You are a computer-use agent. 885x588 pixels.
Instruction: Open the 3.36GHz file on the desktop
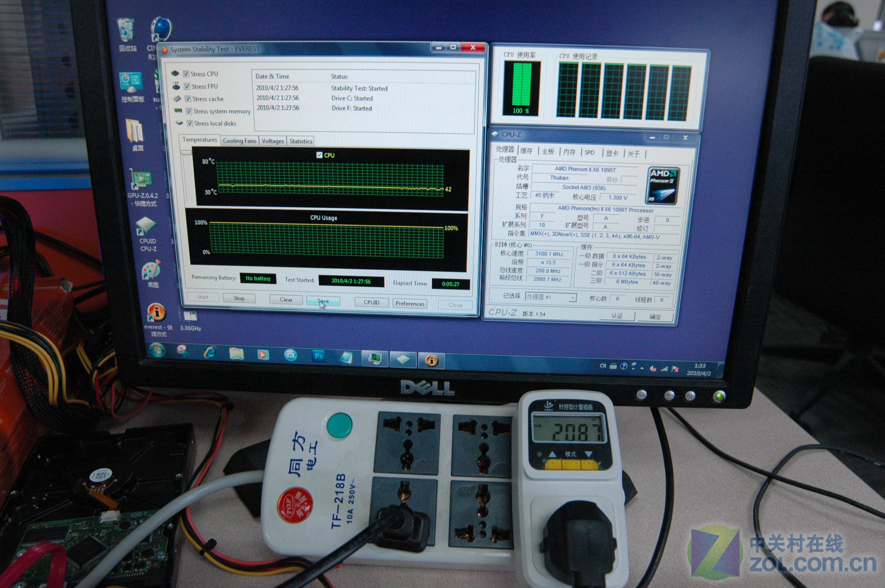pyautogui.click(x=190, y=321)
